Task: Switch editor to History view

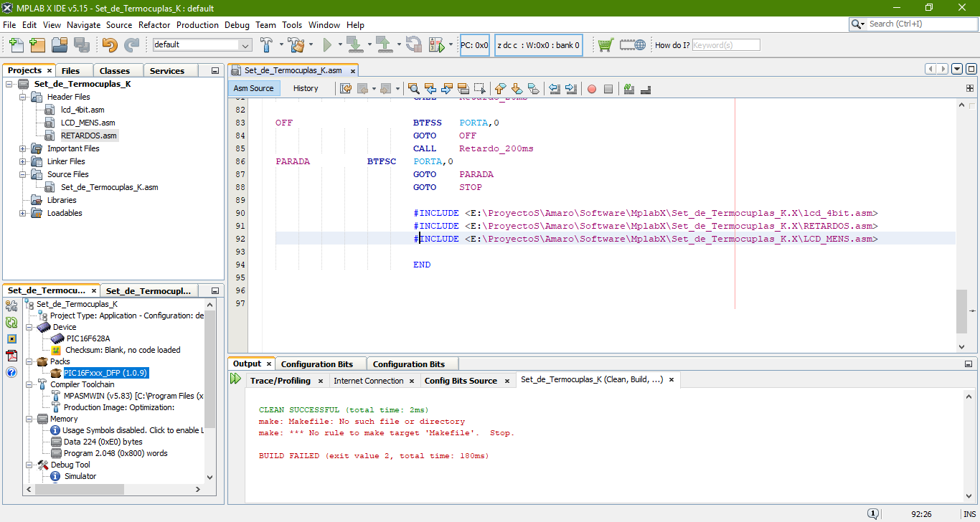Action: [306, 88]
